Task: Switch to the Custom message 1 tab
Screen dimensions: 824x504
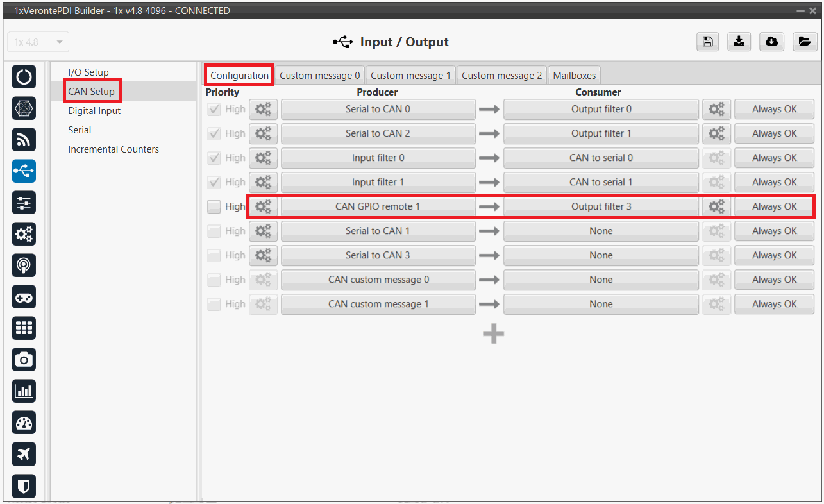Action: click(410, 75)
